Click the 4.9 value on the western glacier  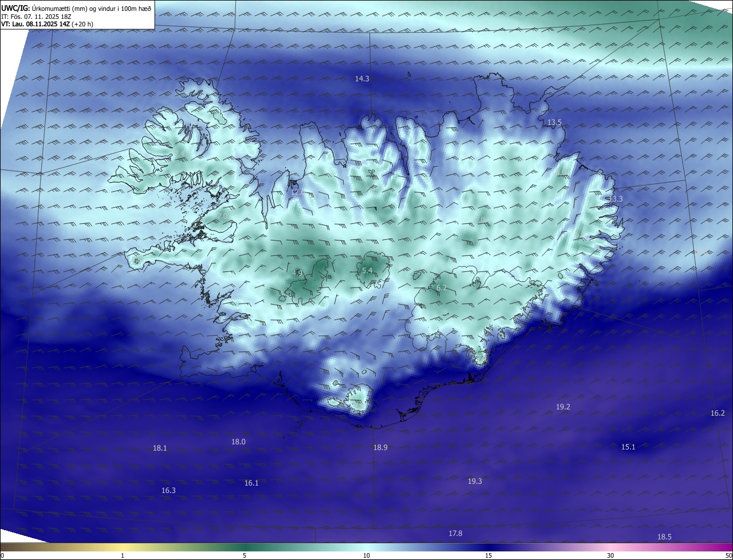coord(297,273)
